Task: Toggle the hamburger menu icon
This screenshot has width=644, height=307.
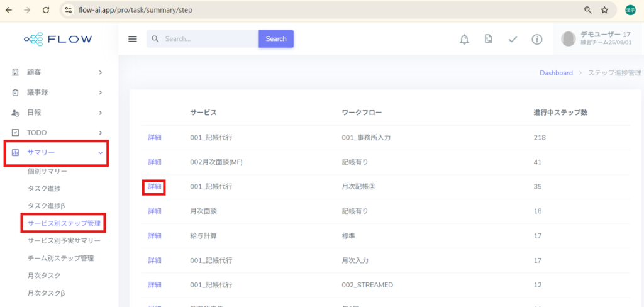Action: (133, 39)
